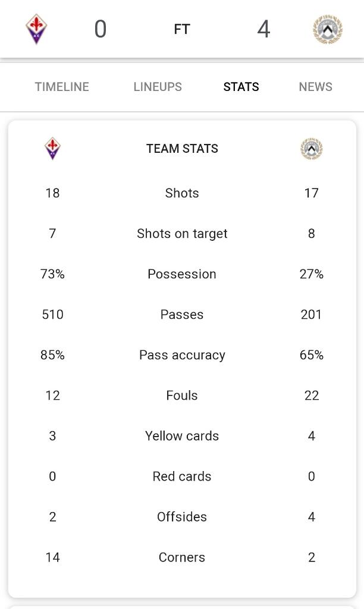This screenshot has height=609, width=364.
Task: Tap the Fiorentina logo in Team Stats card
Action: (52, 149)
